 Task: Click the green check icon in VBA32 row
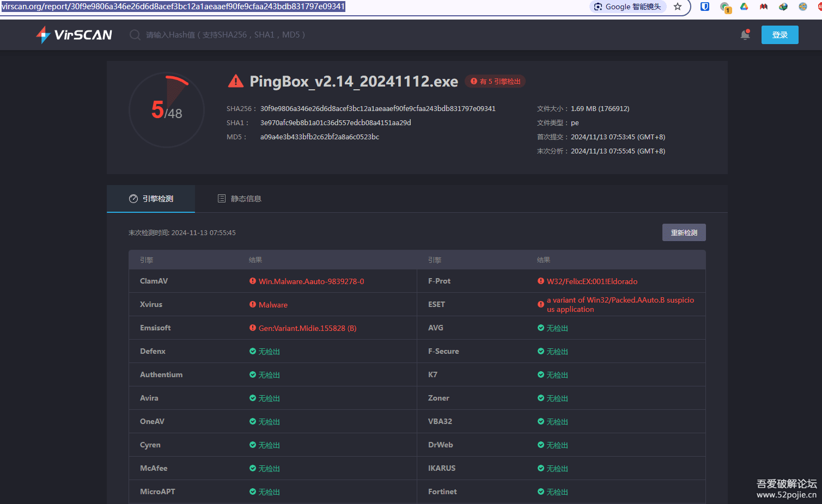pyautogui.click(x=541, y=421)
